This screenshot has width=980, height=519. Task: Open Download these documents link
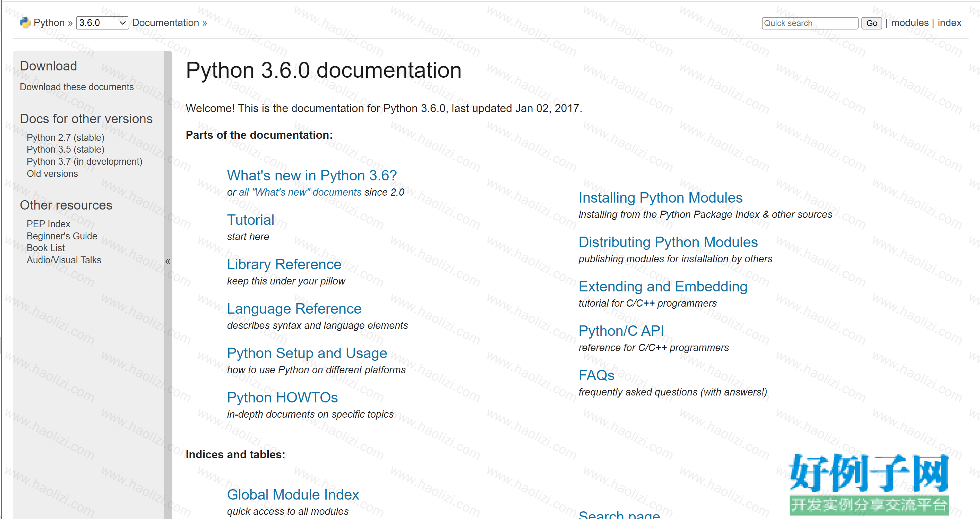[77, 87]
